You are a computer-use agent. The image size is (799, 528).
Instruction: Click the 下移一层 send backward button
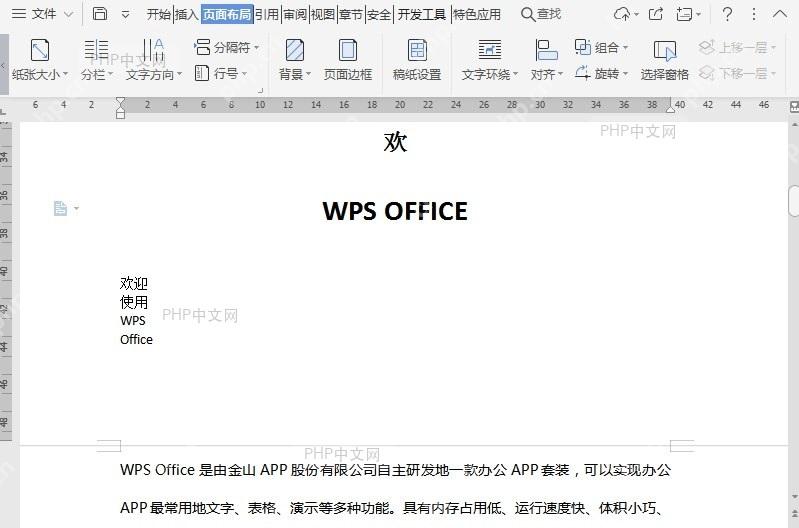737,73
